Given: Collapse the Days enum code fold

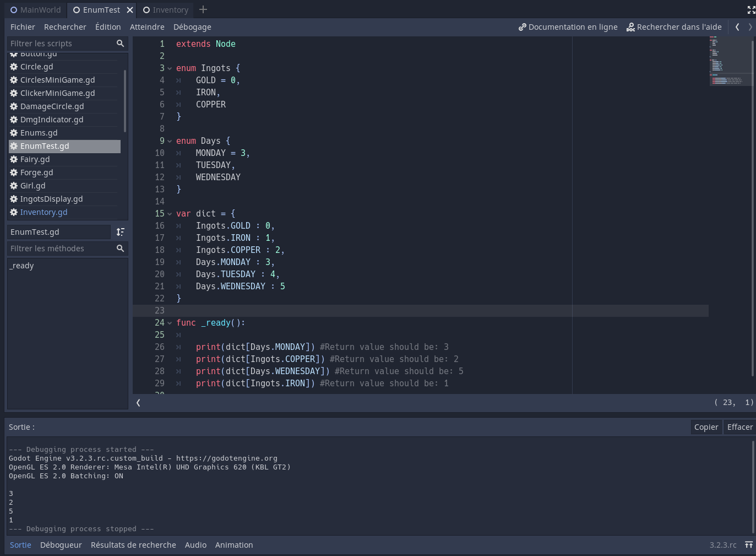Looking at the screenshot, I should [169, 141].
